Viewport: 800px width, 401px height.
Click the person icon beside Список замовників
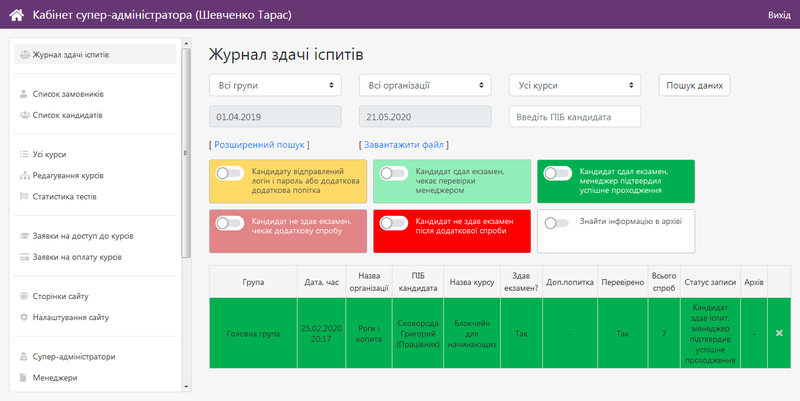tap(23, 94)
